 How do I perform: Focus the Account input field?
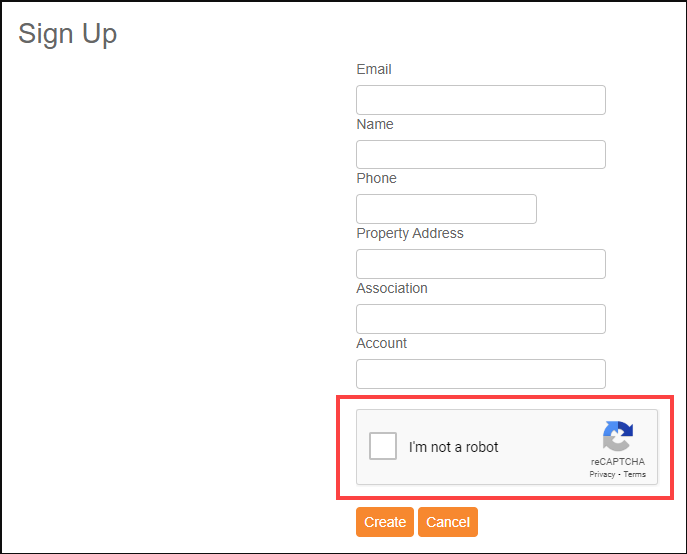click(481, 374)
